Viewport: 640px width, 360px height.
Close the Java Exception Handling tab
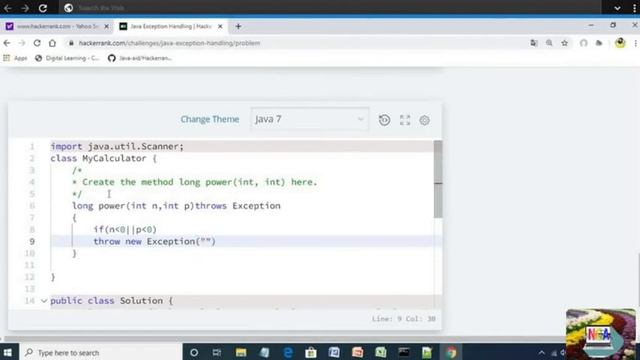point(220,26)
